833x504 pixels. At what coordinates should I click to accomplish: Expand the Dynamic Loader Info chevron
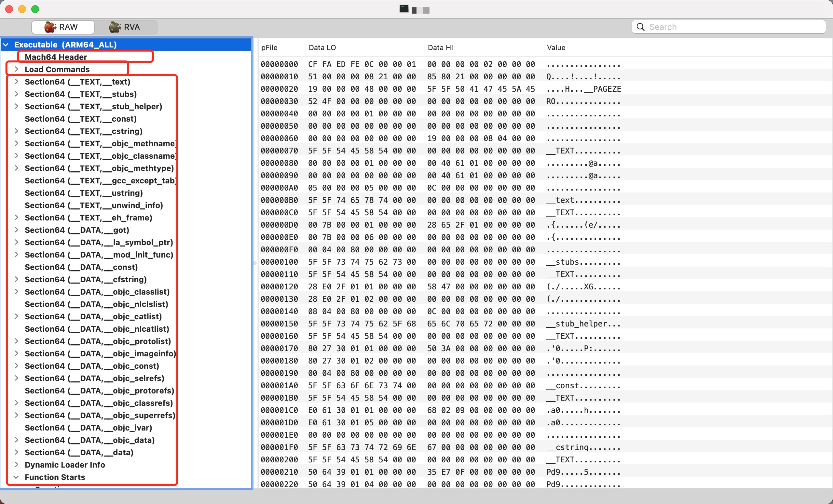click(x=16, y=464)
